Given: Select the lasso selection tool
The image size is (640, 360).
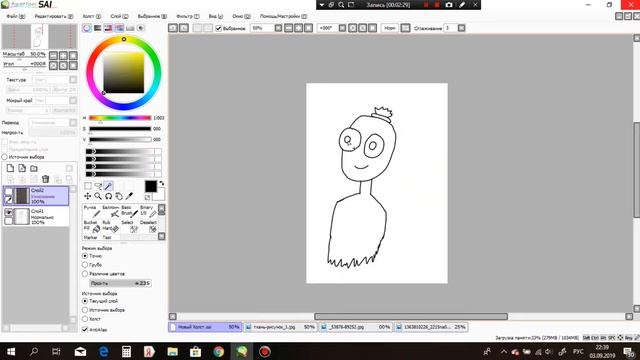Looking at the screenshot, I should tap(98, 186).
